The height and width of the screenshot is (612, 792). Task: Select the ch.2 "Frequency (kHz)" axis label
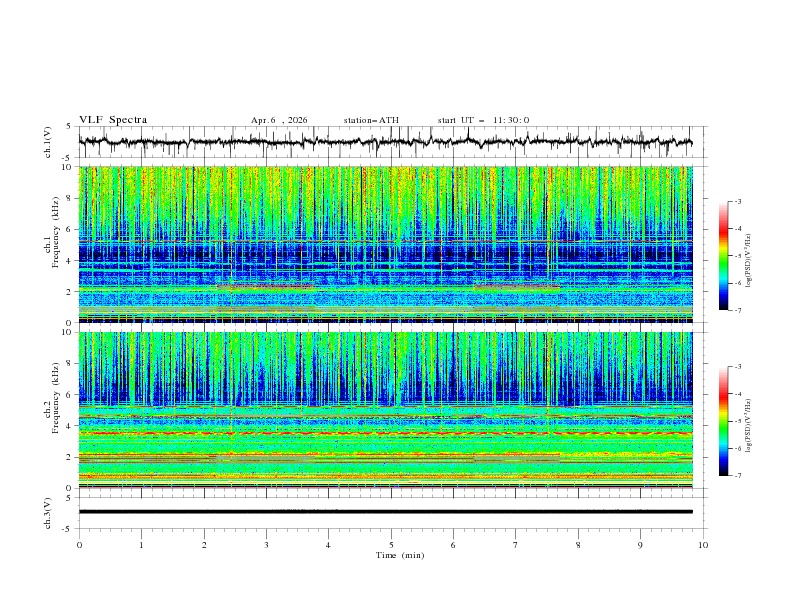56,398
